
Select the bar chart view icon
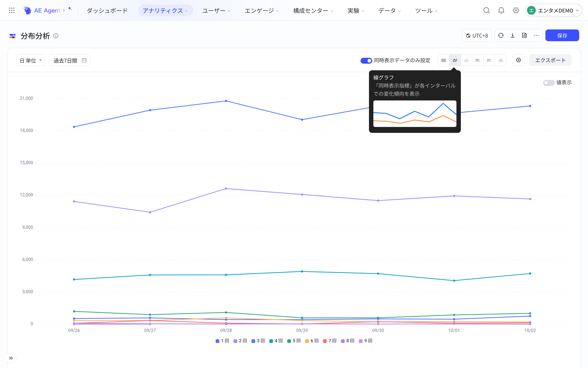coord(466,60)
